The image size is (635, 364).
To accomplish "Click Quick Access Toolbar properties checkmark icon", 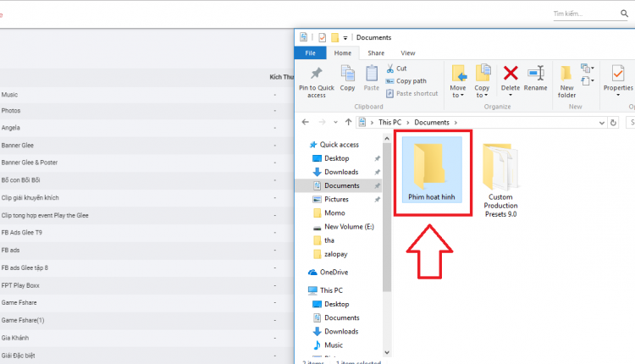I will [x=322, y=37].
